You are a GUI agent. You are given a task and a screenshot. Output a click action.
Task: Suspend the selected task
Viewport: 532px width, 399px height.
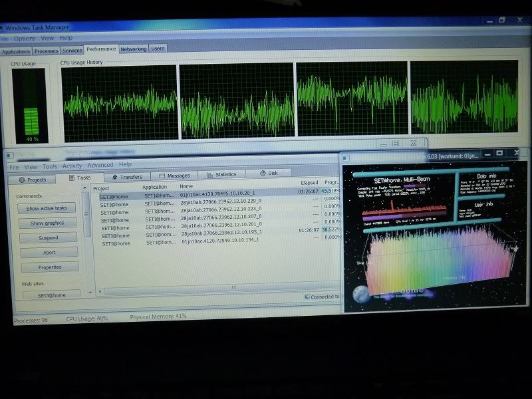coord(48,237)
